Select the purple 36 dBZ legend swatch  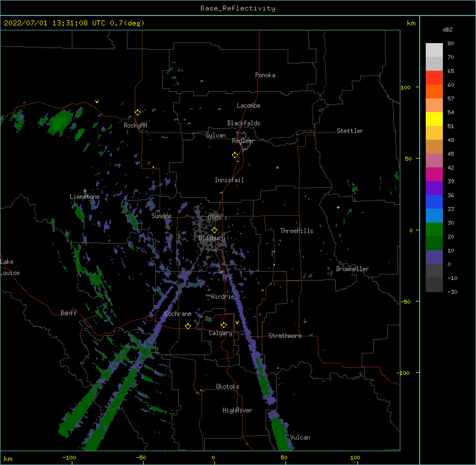434,188
